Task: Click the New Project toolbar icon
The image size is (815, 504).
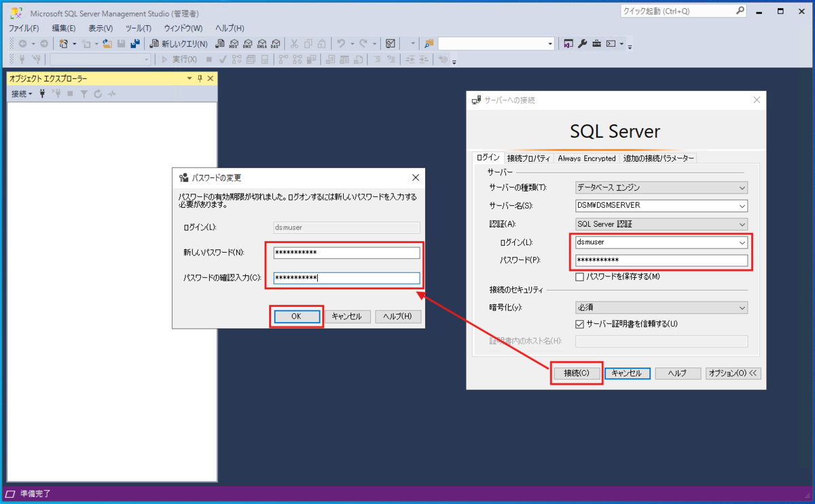Action: coord(64,43)
